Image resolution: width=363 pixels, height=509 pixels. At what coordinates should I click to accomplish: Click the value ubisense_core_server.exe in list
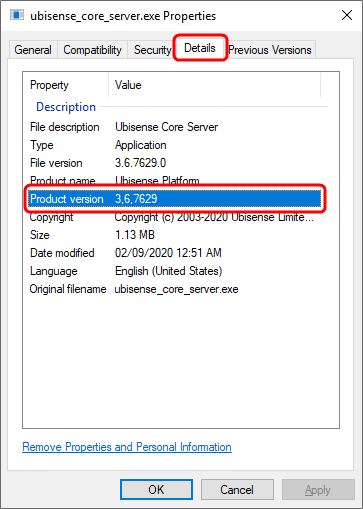click(x=176, y=289)
